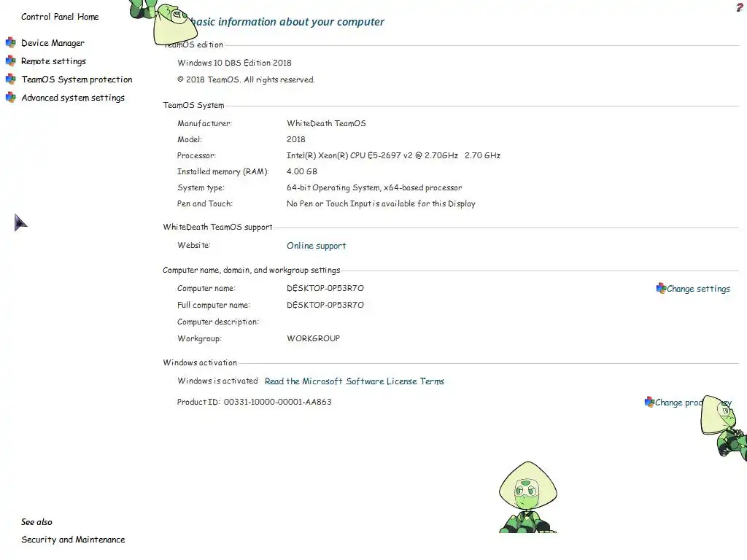Open Control Panel Home
This screenshot has height=560, width=747.
[60, 17]
